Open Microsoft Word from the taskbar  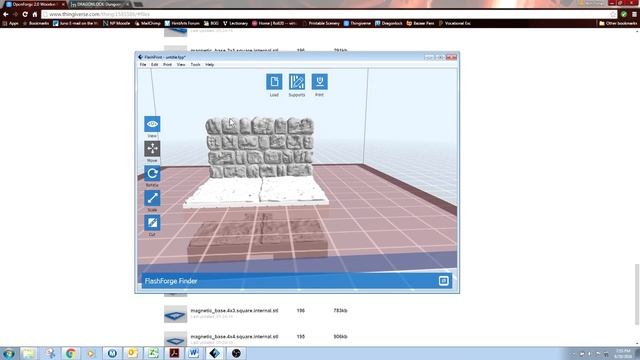point(194,353)
